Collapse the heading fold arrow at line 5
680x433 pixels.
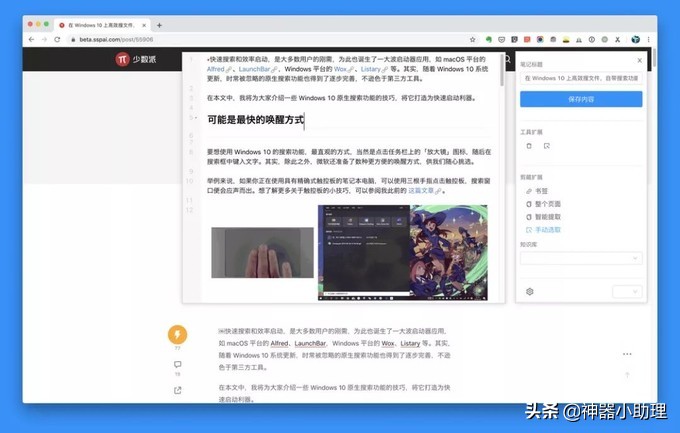pyautogui.click(x=196, y=118)
